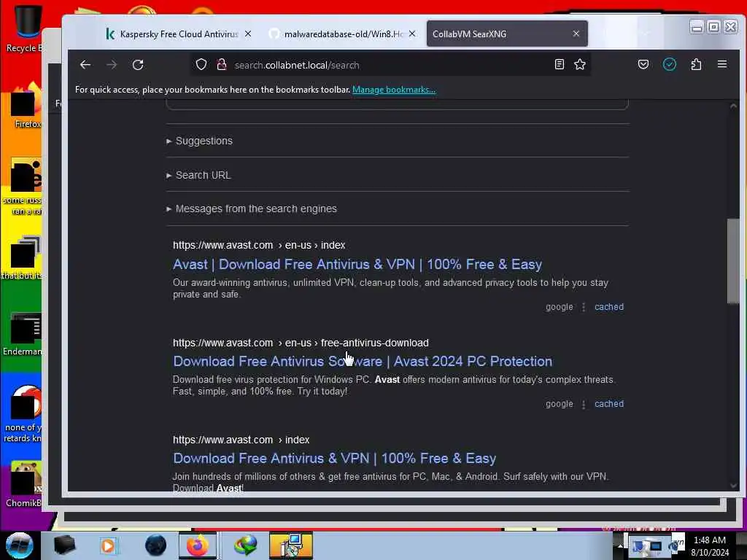Reload the current search page
The image size is (747, 560).
click(138, 65)
